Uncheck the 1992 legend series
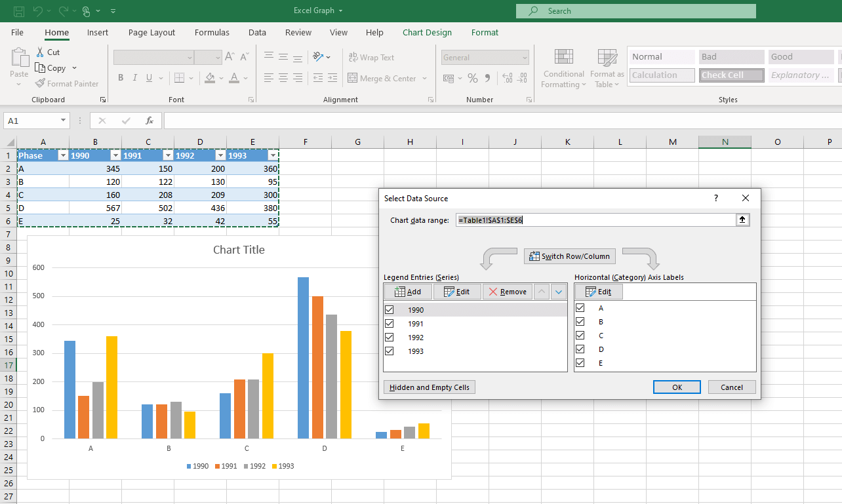Image resolution: width=842 pixels, height=504 pixels. coord(390,337)
